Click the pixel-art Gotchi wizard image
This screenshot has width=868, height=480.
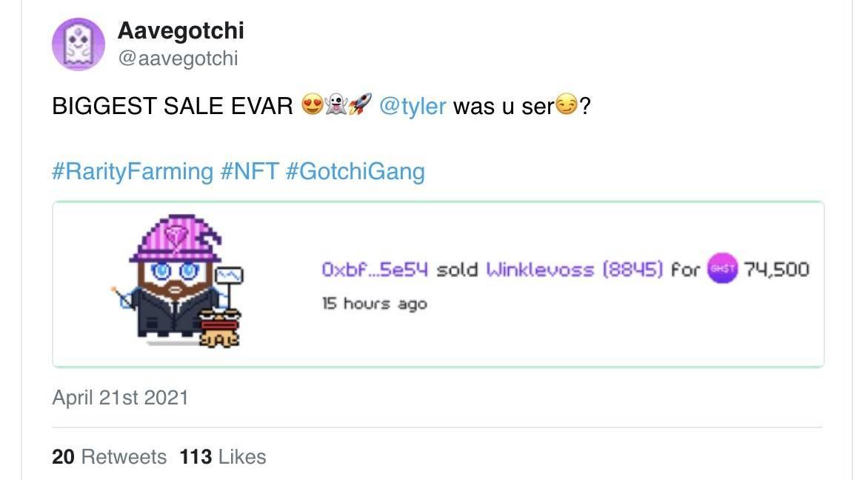tap(178, 282)
